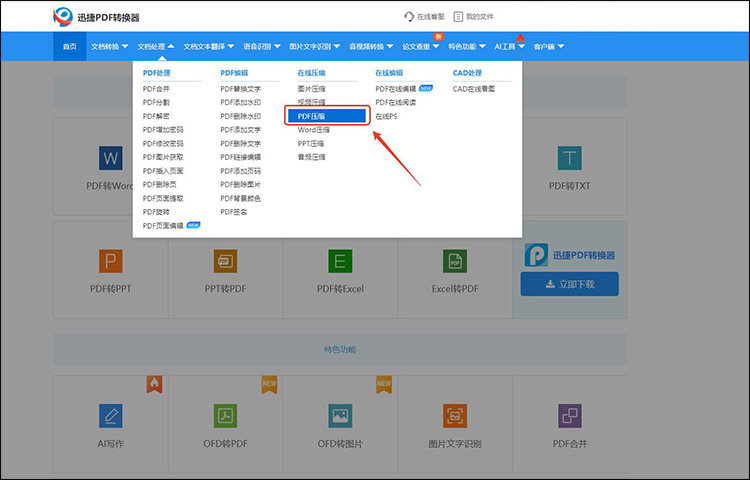Viewport: 750px width, 480px height.
Task: Select 图片压缩 menu item
Action: pyautogui.click(x=311, y=89)
